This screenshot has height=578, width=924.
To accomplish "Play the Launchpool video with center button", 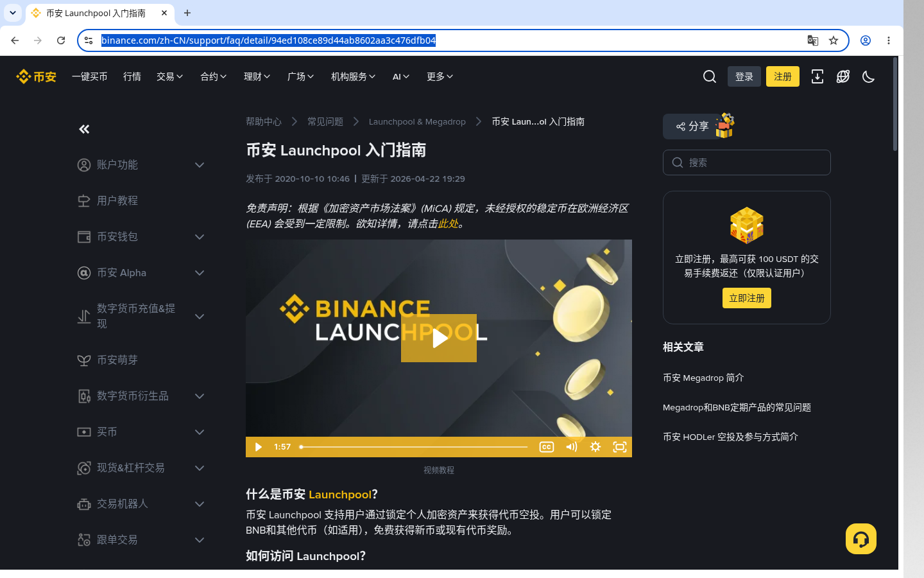I will (439, 338).
